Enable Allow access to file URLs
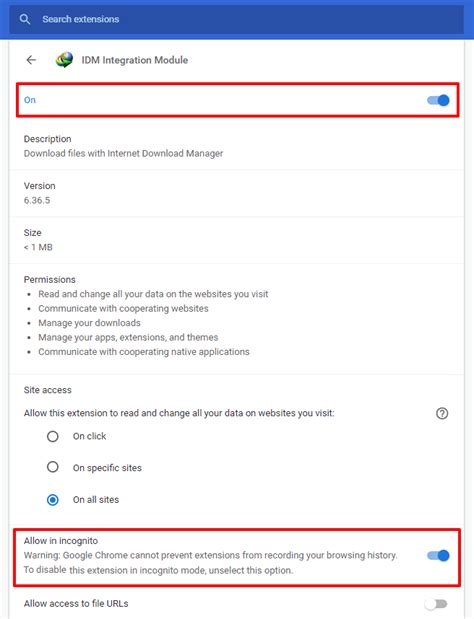The height and width of the screenshot is (619, 474). (436, 604)
